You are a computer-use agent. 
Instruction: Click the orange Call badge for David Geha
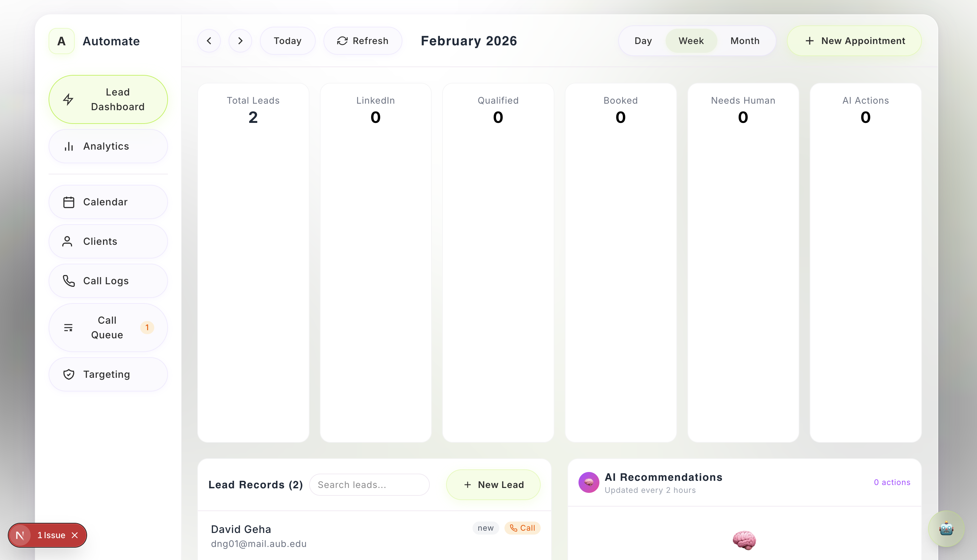[x=522, y=528]
